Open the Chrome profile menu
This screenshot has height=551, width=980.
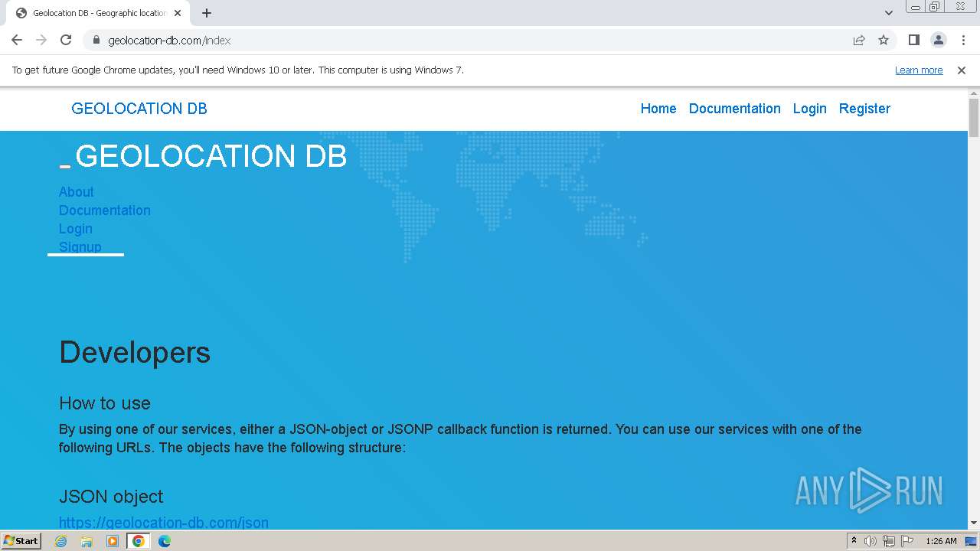[x=939, y=40]
